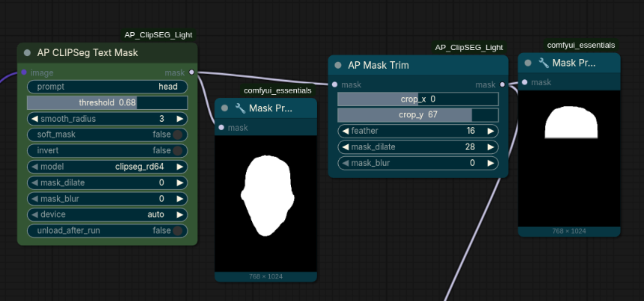Click collapse dot on left Mask Preview node

tap(224, 108)
